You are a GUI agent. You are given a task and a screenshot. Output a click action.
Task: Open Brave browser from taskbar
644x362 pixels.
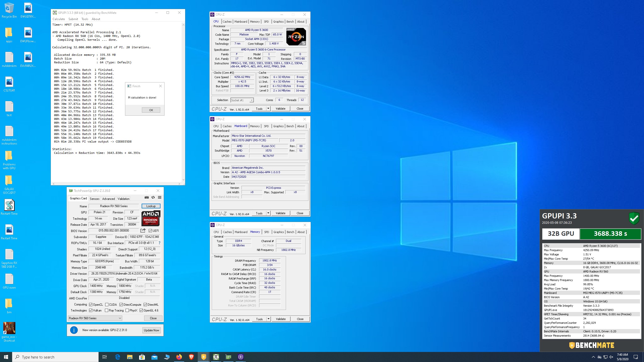[x=191, y=357]
